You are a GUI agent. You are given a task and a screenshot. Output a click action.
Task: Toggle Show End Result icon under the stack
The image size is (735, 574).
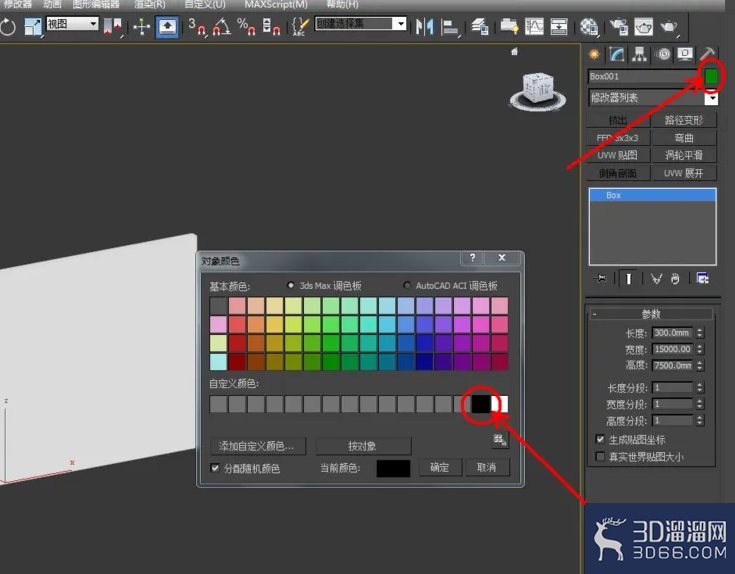point(628,279)
